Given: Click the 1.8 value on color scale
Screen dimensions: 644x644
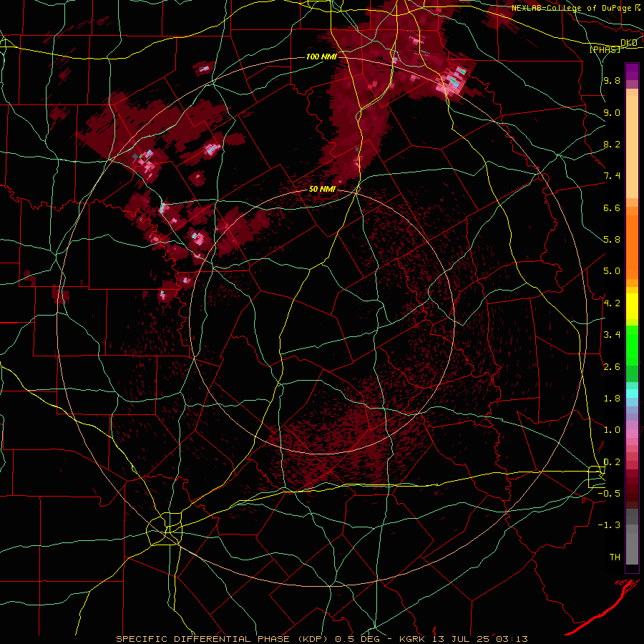Looking at the screenshot, I should (612, 399).
